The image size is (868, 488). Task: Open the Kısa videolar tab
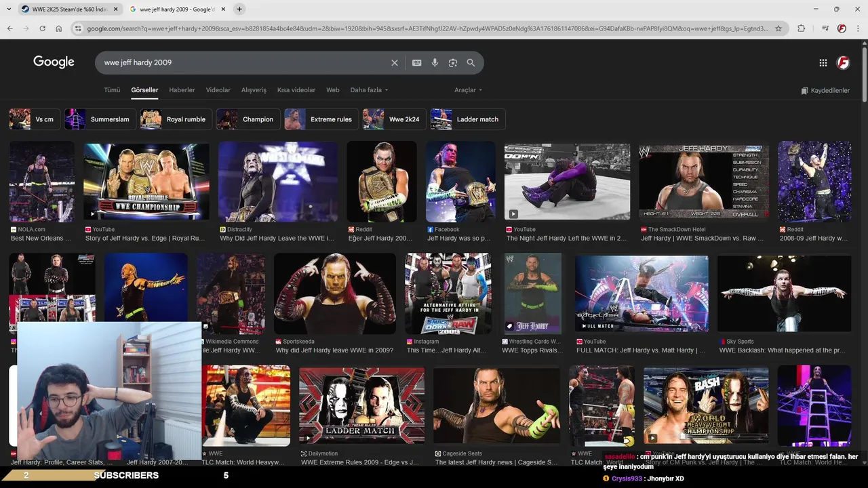click(296, 89)
